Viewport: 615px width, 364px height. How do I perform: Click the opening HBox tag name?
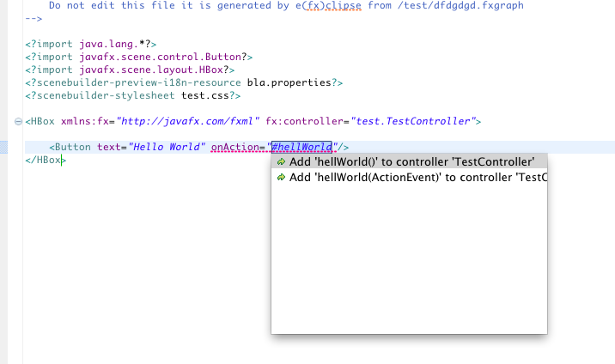point(46,121)
